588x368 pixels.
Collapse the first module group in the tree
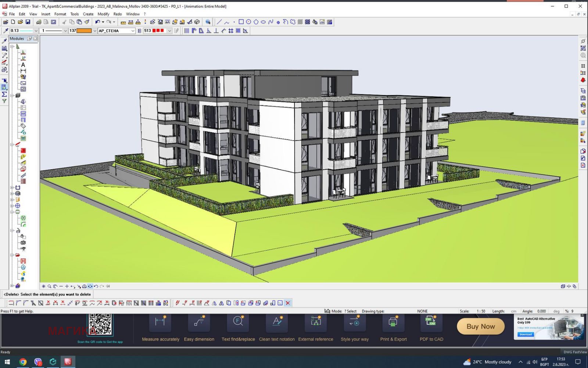pos(12,47)
